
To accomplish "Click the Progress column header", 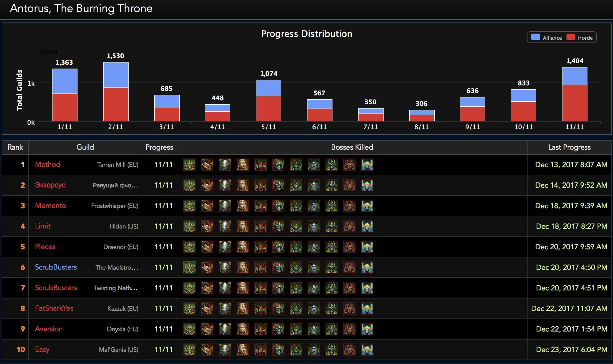I will point(159,147).
